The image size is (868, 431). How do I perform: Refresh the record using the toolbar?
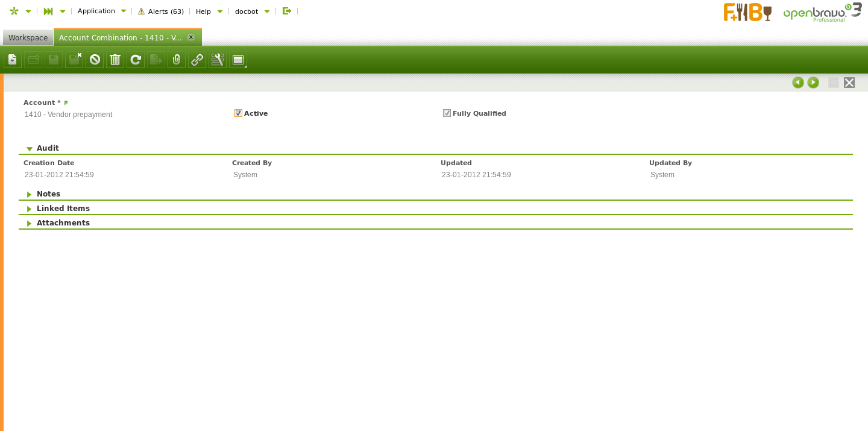point(136,60)
